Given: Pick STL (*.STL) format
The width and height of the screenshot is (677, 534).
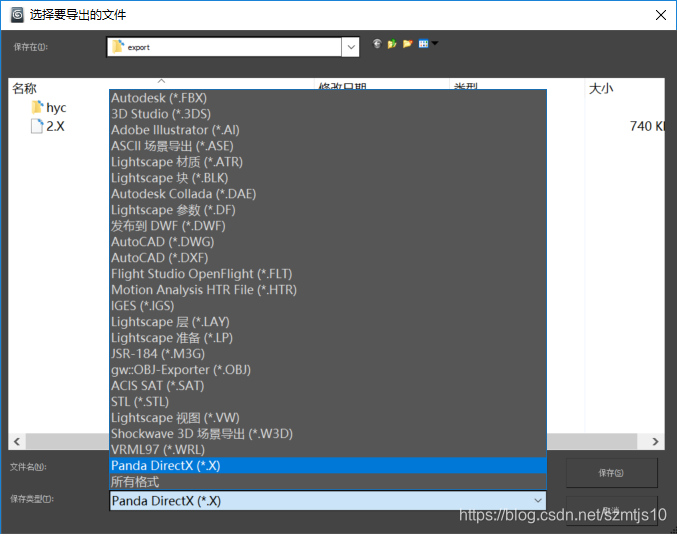Looking at the screenshot, I should 328,401.
